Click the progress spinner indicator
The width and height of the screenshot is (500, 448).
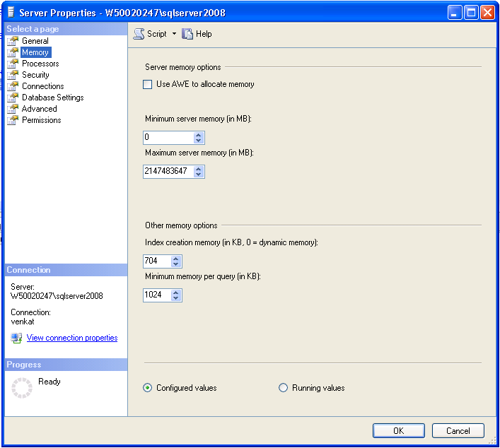22,388
